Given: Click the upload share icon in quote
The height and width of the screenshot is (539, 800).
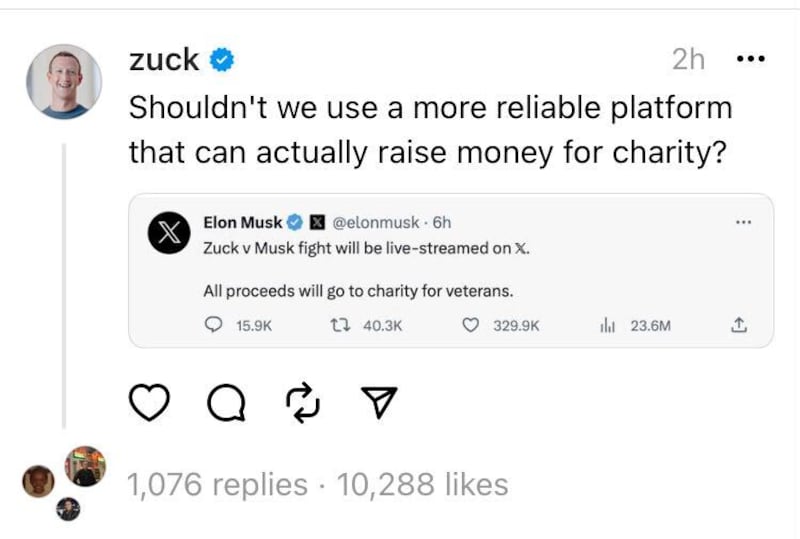Looking at the screenshot, I should tap(741, 325).
